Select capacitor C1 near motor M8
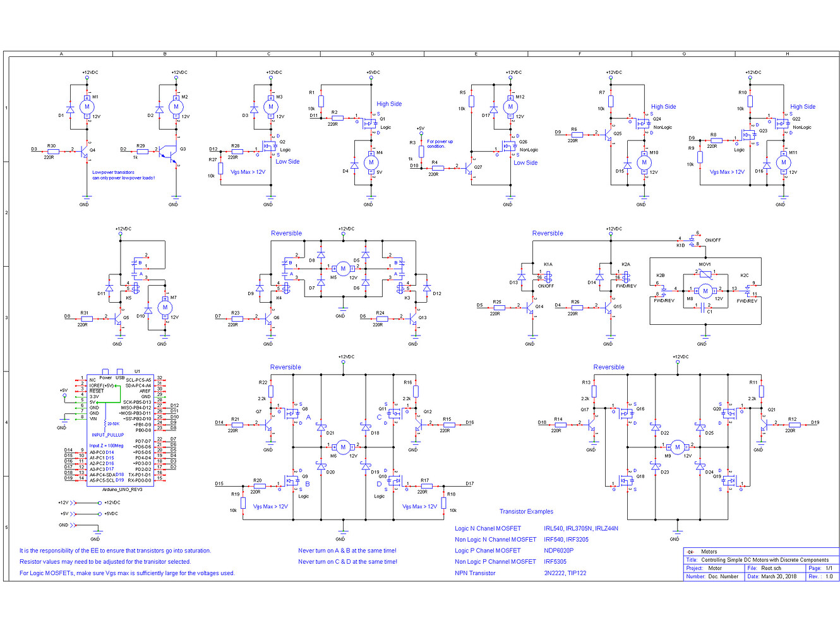 click(x=703, y=308)
